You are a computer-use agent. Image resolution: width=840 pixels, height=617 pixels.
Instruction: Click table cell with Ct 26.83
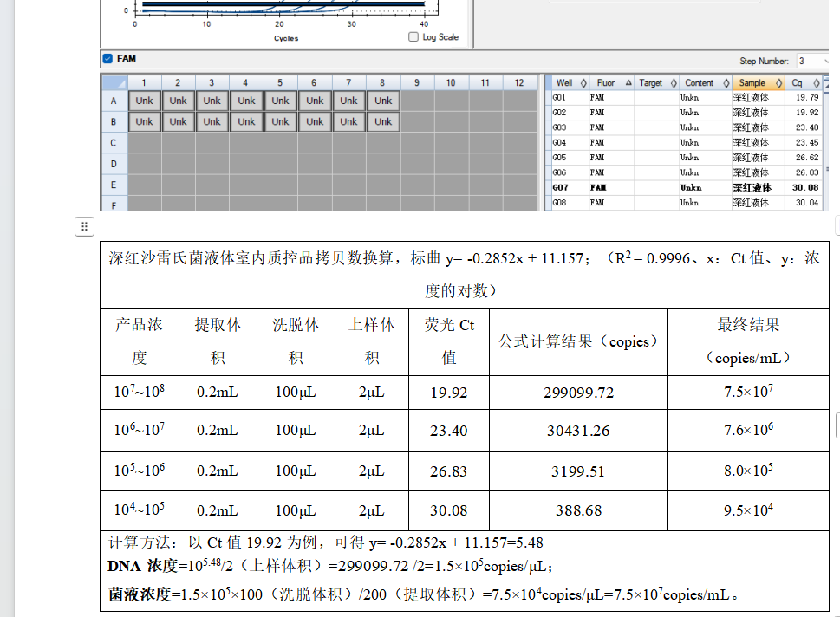click(449, 471)
